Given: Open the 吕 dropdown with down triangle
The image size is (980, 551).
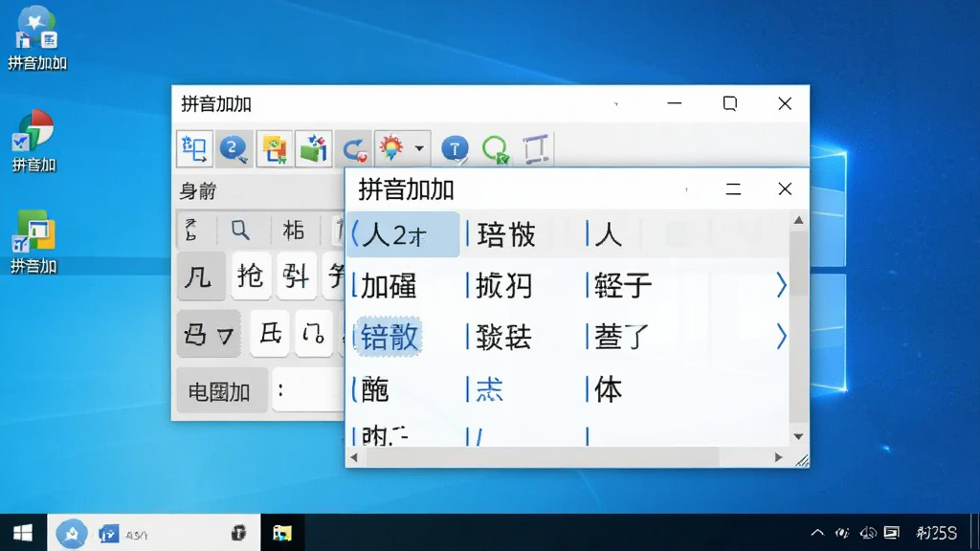Looking at the screenshot, I should 209,334.
